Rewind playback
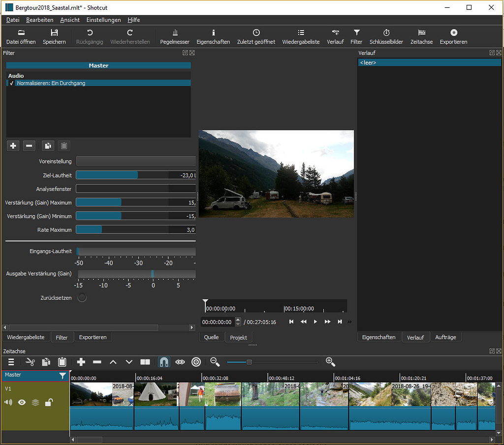 point(303,321)
